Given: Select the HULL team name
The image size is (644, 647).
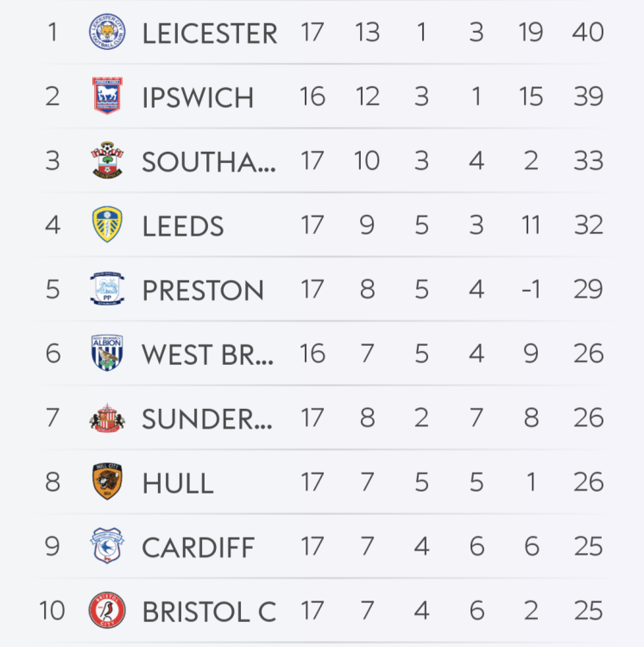Looking at the screenshot, I should (178, 483).
